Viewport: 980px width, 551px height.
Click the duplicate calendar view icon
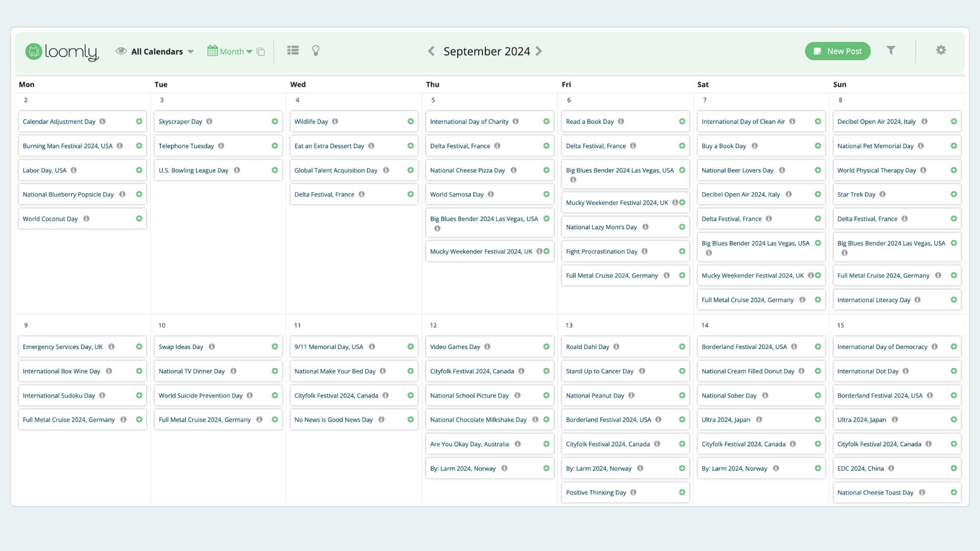pyautogui.click(x=261, y=52)
